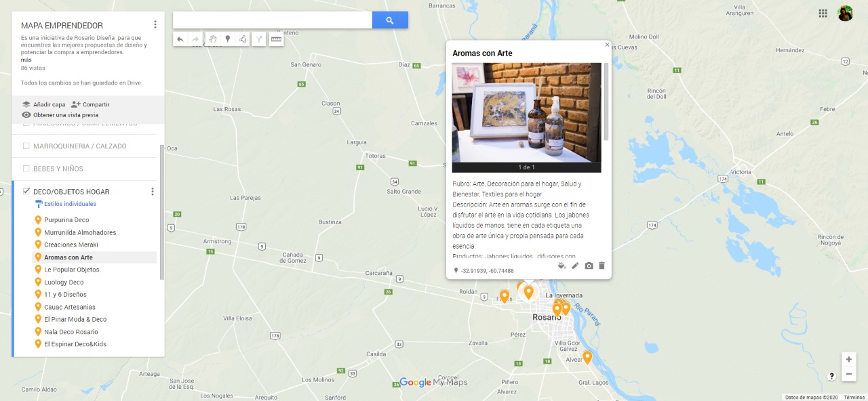
Task: Edit Aromas con Arte with pencil icon
Action: (575, 266)
